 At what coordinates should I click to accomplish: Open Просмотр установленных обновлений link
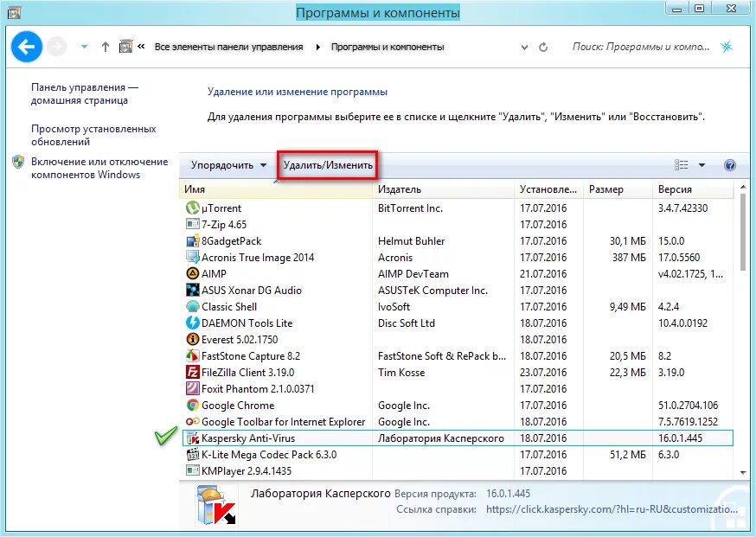[x=93, y=135]
